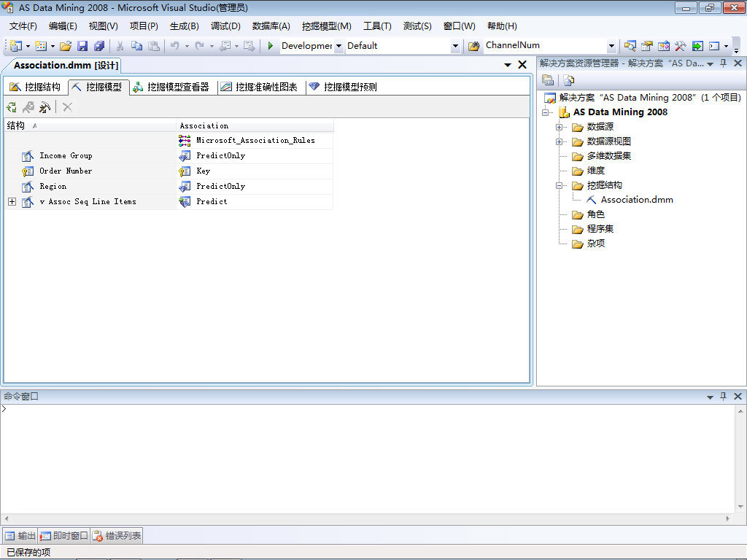747x560 pixels.
Task: Close the Association.dmm designer document
Action: 522,65
